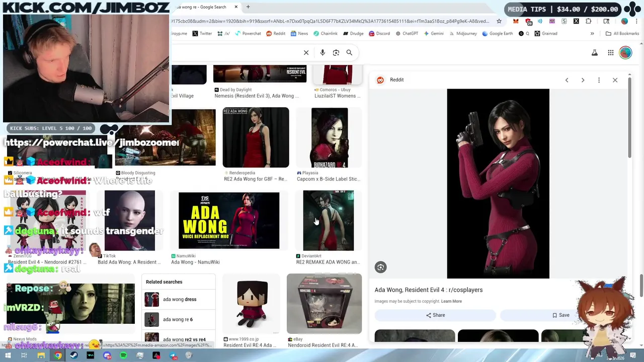
Task: Click the preview panel scrollbar
Action: (629, 118)
